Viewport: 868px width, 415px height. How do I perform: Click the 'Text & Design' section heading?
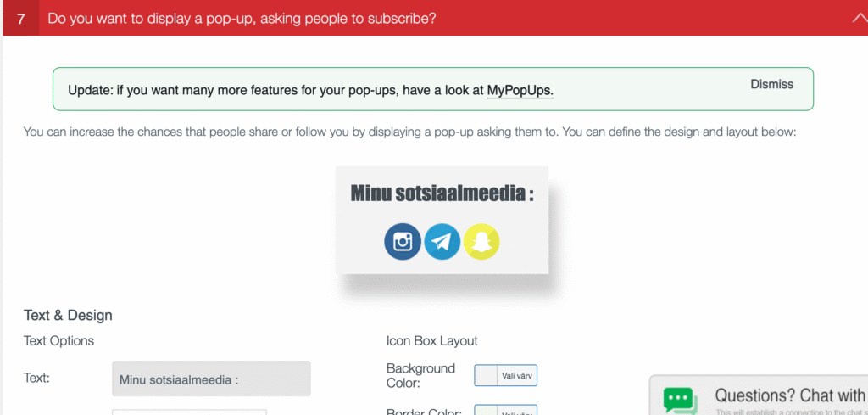(68, 315)
